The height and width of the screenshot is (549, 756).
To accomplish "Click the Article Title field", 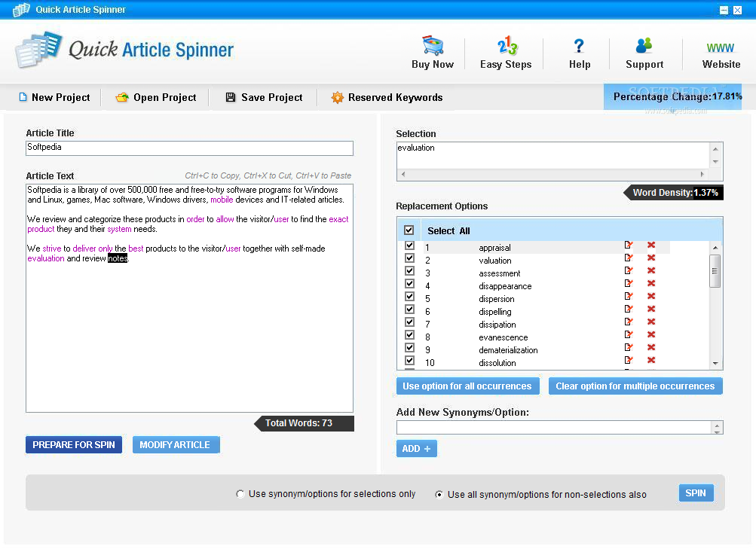I will [x=189, y=148].
